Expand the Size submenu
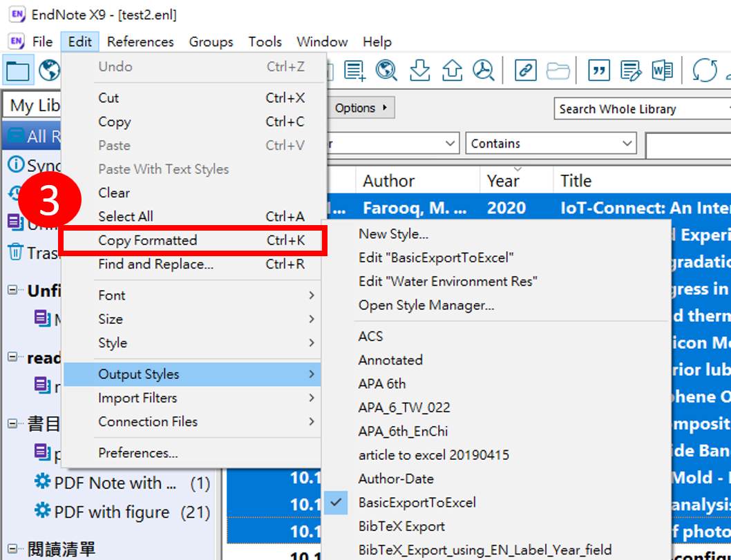The width and height of the screenshot is (731, 560). tap(193, 319)
